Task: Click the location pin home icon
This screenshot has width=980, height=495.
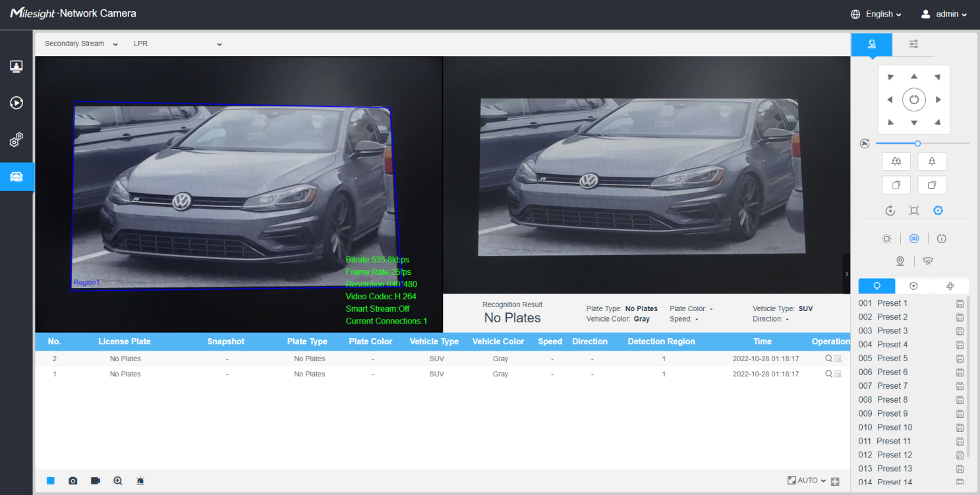Action: pyautogui.click(x=900, y=261)
